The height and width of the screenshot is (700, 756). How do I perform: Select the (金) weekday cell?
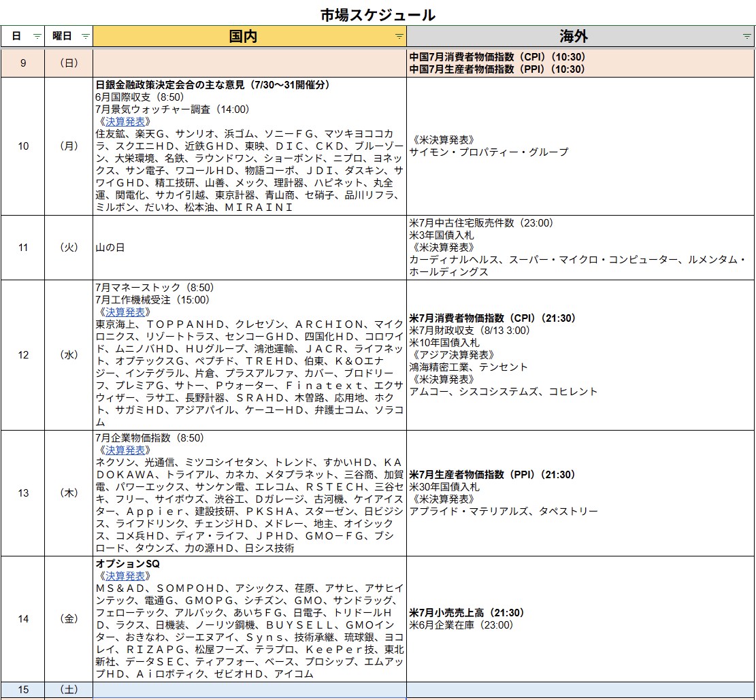(69, 618)
